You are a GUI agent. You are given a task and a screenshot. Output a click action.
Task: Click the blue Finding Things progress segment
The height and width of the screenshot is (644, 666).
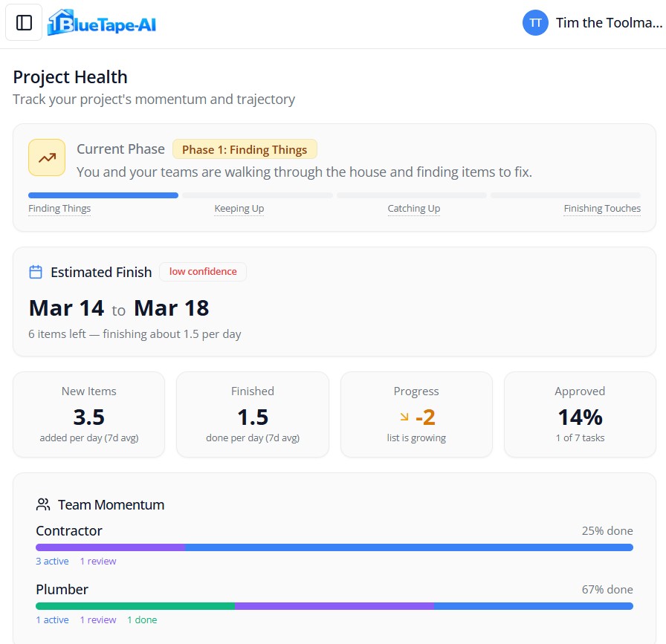click(x=103, y=195)
